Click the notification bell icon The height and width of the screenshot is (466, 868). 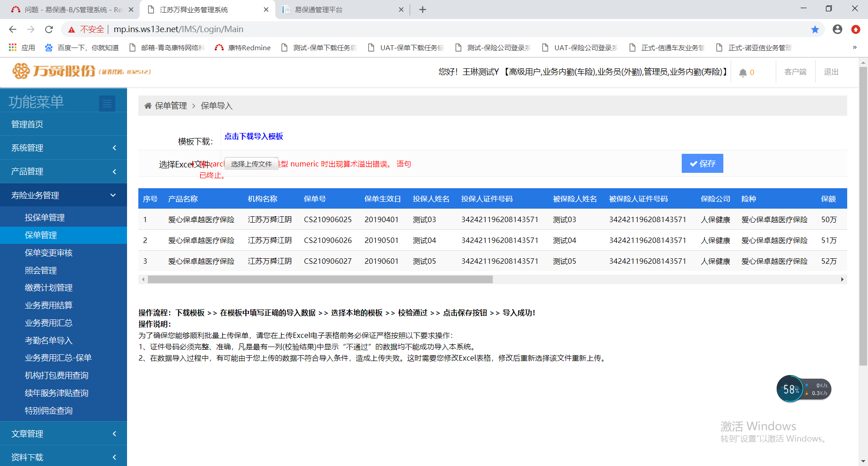pyautogui.click(x=743, y=72)
